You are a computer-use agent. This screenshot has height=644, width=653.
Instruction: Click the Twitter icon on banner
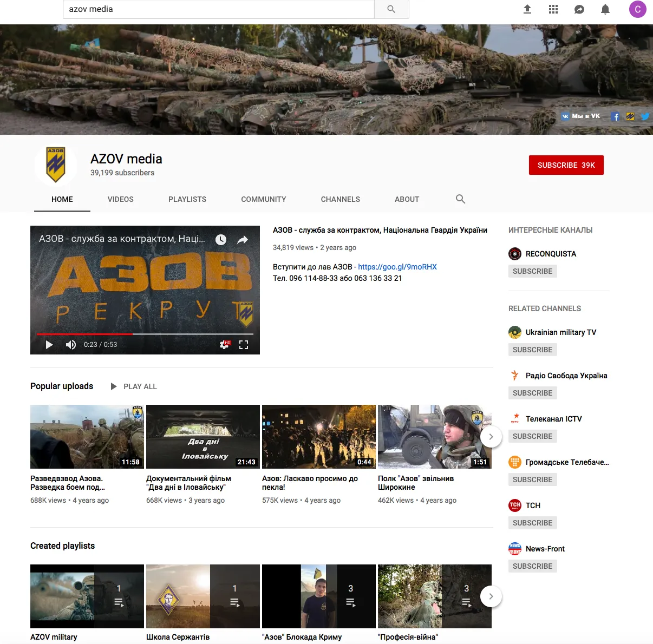pos(645,116)
